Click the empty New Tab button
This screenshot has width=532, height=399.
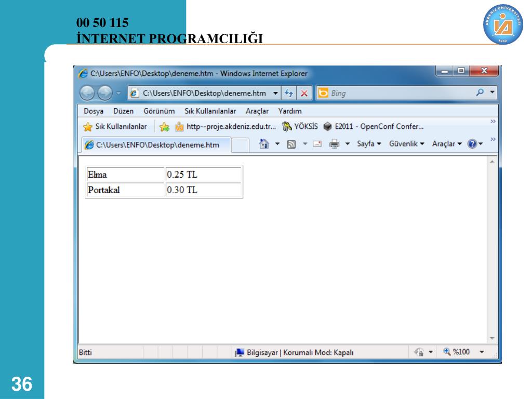coord(240,145)
